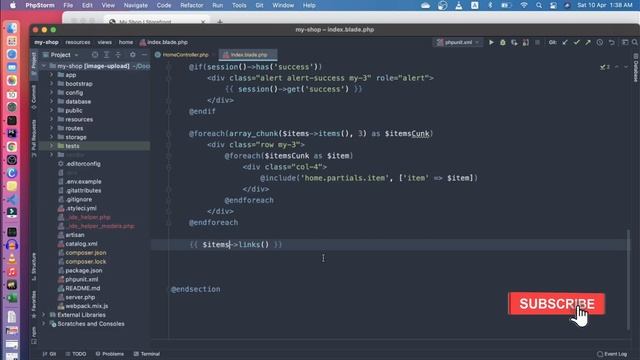Click the $items->links() code line
640x360 pixels.
(236, 244)
